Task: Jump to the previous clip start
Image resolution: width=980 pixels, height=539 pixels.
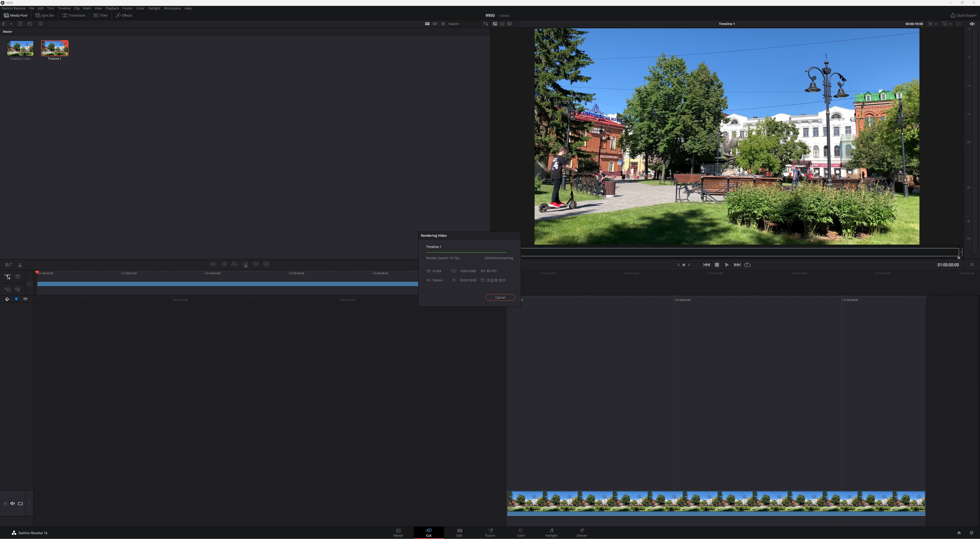Action: pyautogui.click(x=706, y=265)
